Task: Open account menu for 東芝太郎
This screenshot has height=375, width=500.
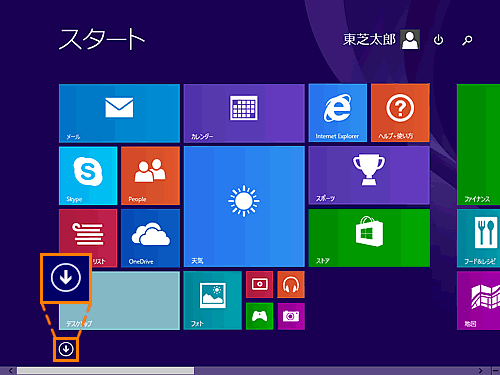Action: pos(369,40)
